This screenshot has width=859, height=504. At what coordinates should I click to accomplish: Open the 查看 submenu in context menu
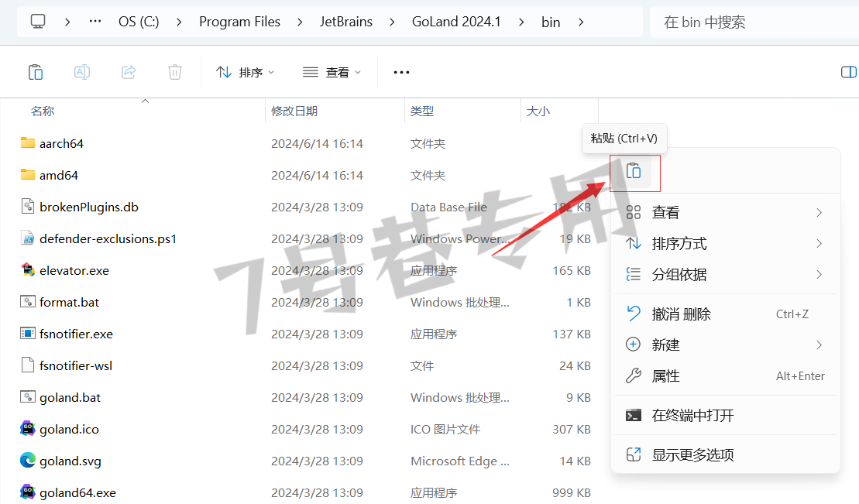point(725,213)
